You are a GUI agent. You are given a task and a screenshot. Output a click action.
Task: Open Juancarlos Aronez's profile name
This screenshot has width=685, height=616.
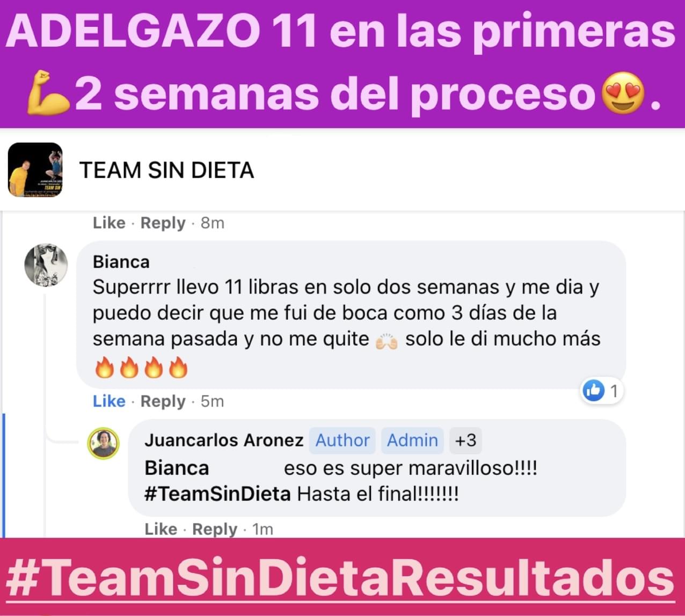click(x=224, y=440)
